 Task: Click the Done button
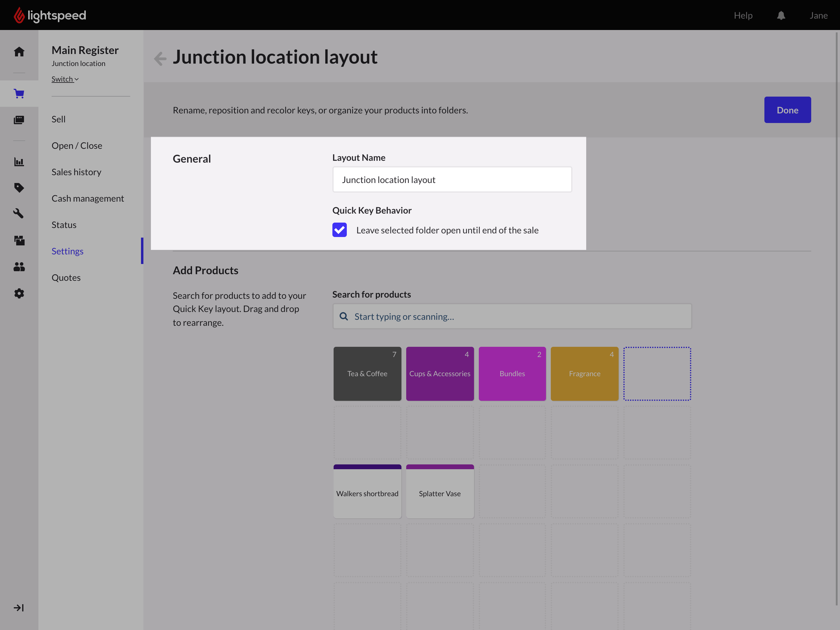787,110
